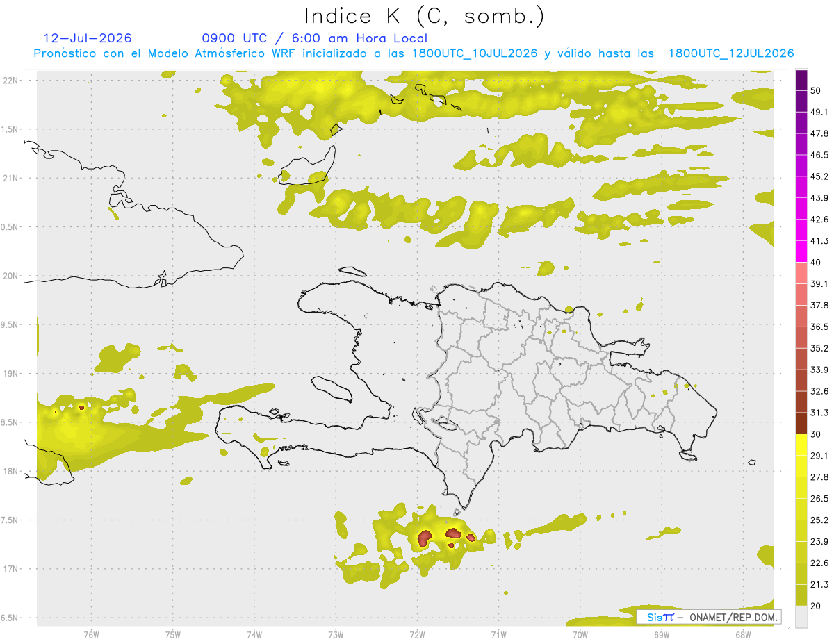Viewport: 834px width, 644px height.
Task: Click the legend value '32.6'
Action: tap(819, 391)
